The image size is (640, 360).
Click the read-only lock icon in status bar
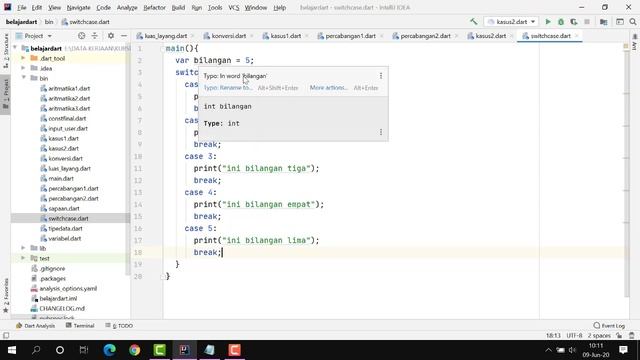[619, 336]
